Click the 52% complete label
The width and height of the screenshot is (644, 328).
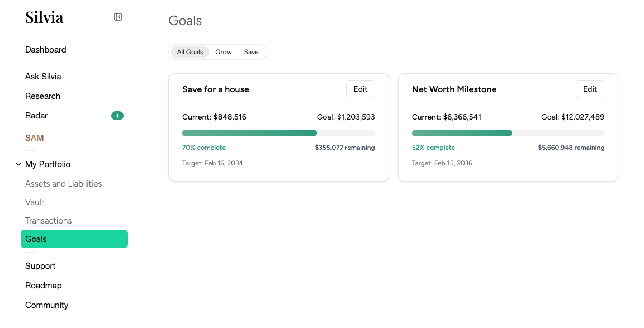(x=434, y=148)
